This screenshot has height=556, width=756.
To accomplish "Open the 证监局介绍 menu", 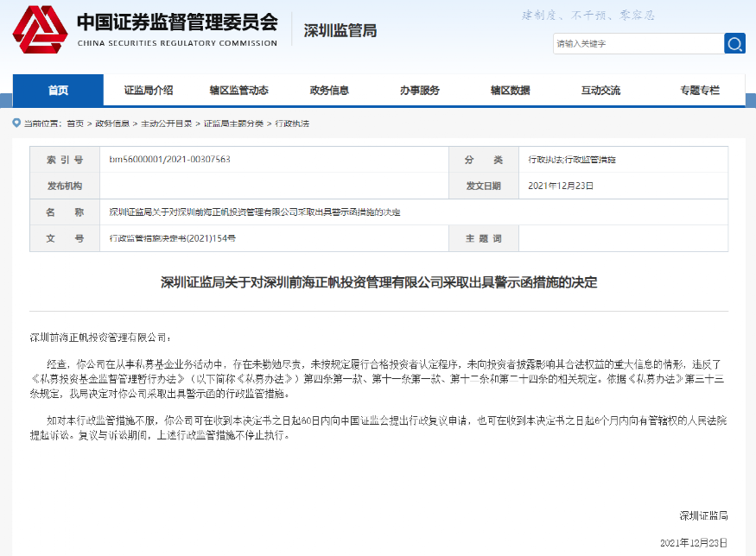I will tap(149, 90).
